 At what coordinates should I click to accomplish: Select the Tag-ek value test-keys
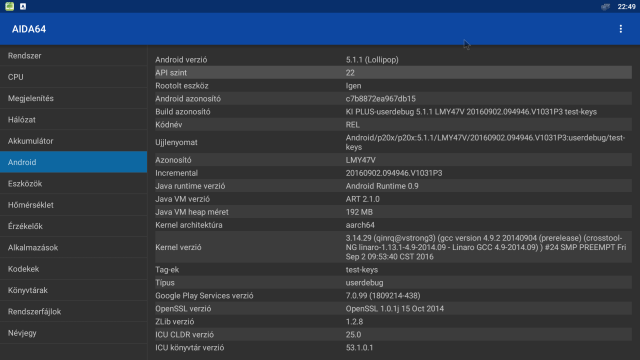[x=362, y=270]
